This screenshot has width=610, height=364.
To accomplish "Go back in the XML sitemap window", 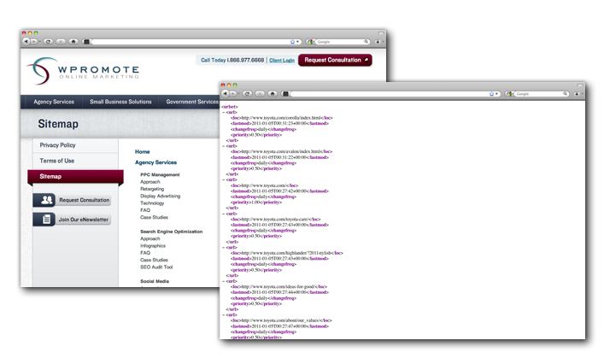I will point(226,93).
